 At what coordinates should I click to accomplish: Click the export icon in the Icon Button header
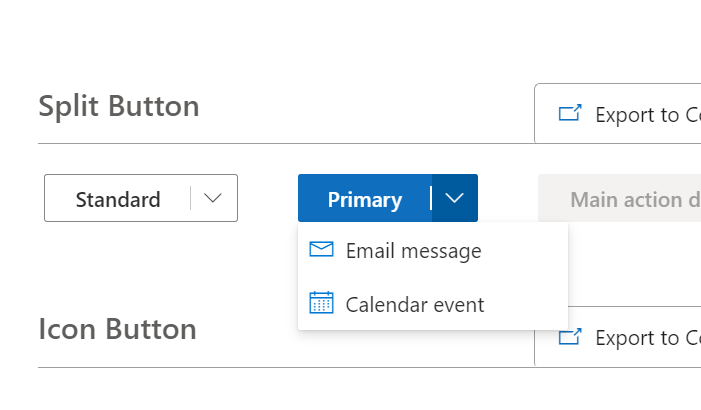[x=570, y=337]
